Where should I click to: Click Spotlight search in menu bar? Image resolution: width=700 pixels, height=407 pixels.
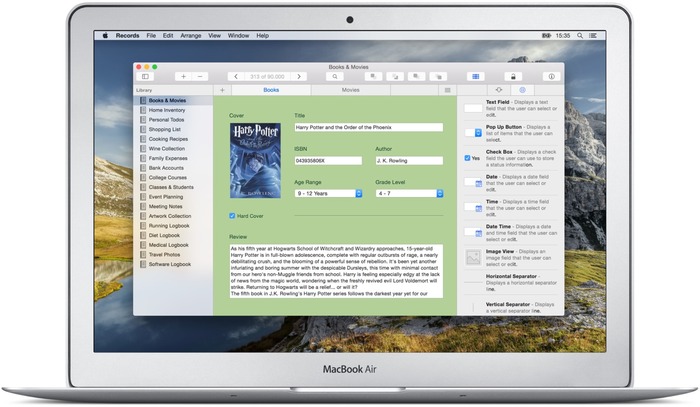coord(579,36)
